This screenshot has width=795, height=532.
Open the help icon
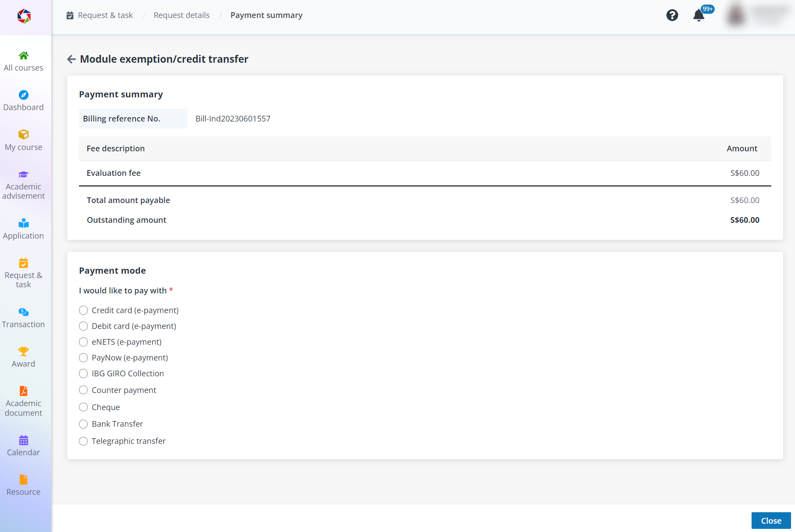point(673,15)
